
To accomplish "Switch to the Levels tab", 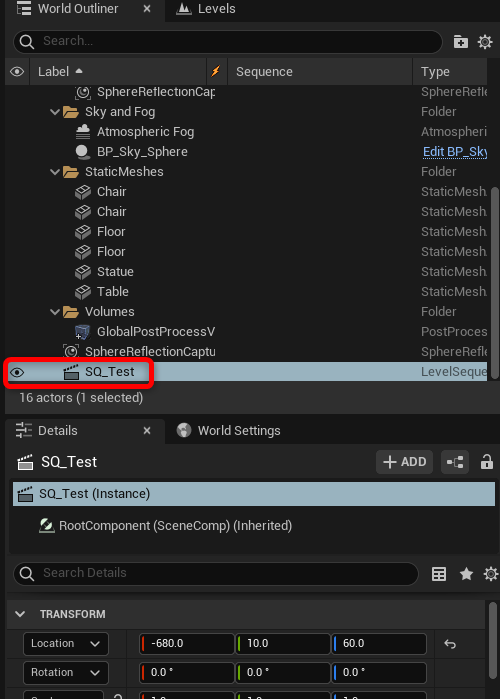I will click(x=205, y=9).
